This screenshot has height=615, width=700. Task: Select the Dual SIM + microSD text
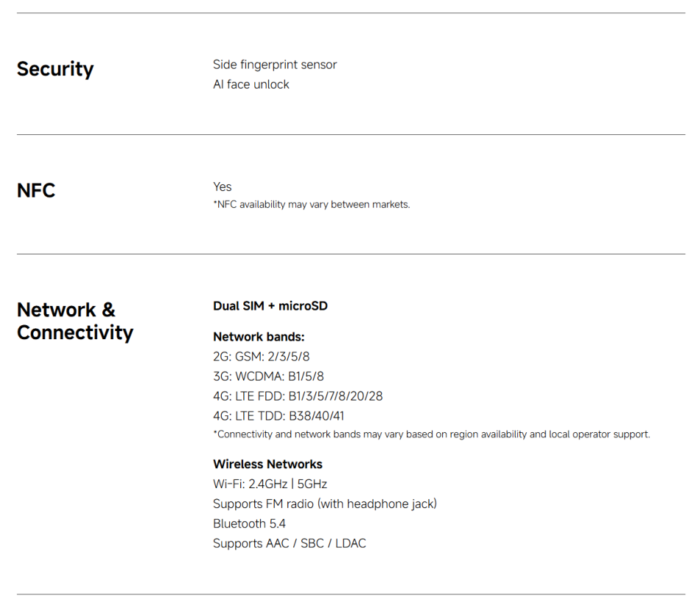tap(270, 306)
